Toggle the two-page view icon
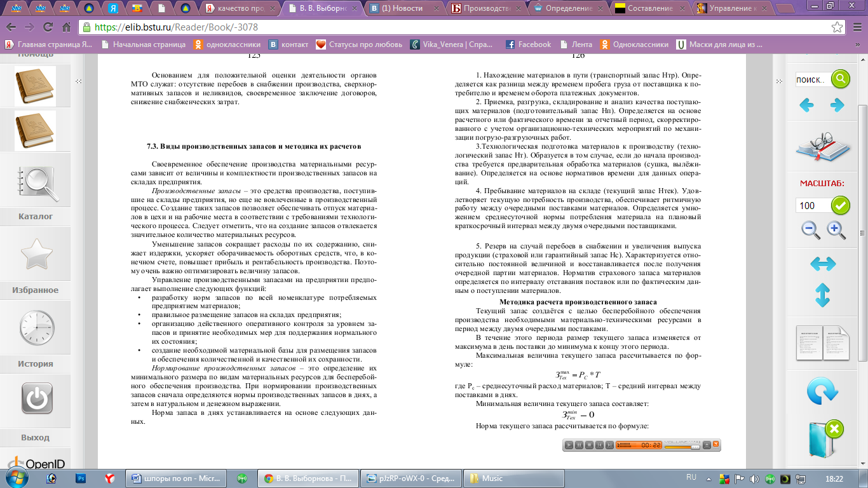 [823, 344]
